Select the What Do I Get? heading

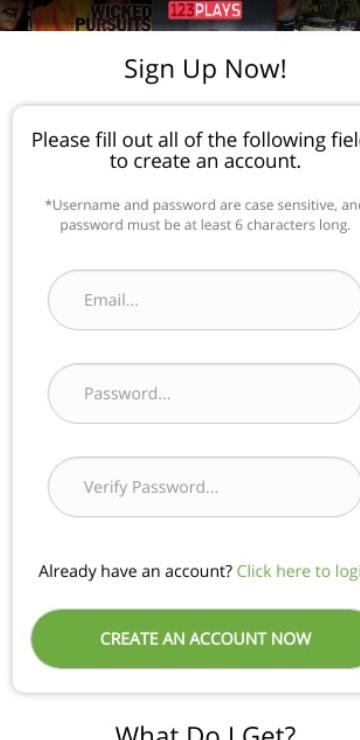[x=205, y=732]
